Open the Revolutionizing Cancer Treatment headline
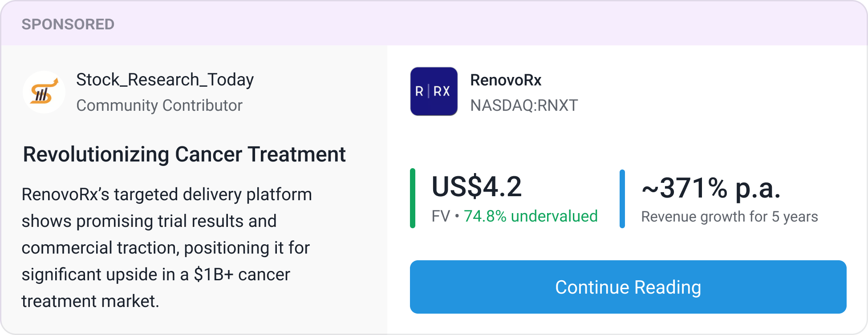 pos(184,154)
